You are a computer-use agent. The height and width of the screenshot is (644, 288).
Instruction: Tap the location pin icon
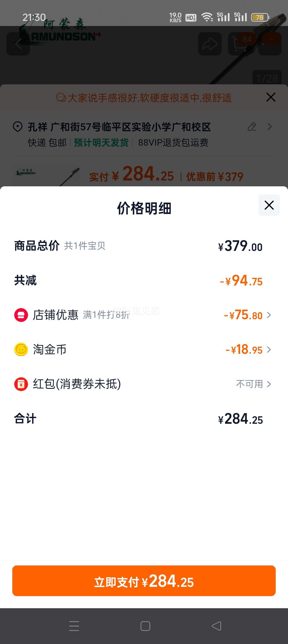click(17, 127)
